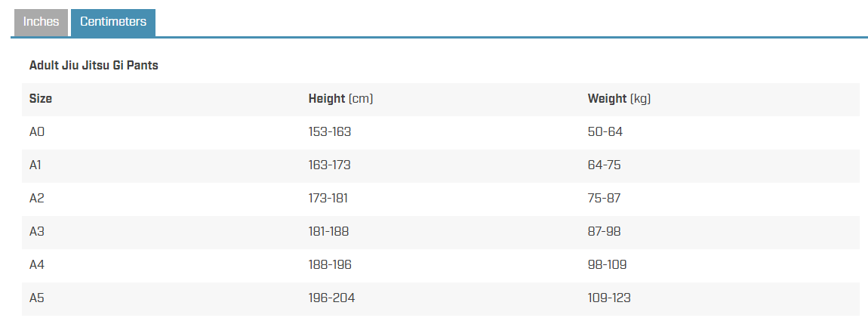Click the 50-64 weight value
Viewport: 868px width, 324px height.
605,132
